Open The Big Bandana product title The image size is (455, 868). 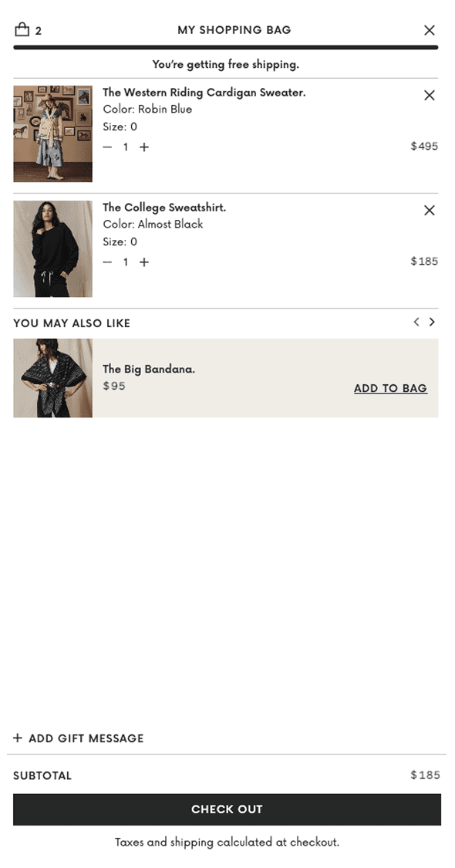149,369
